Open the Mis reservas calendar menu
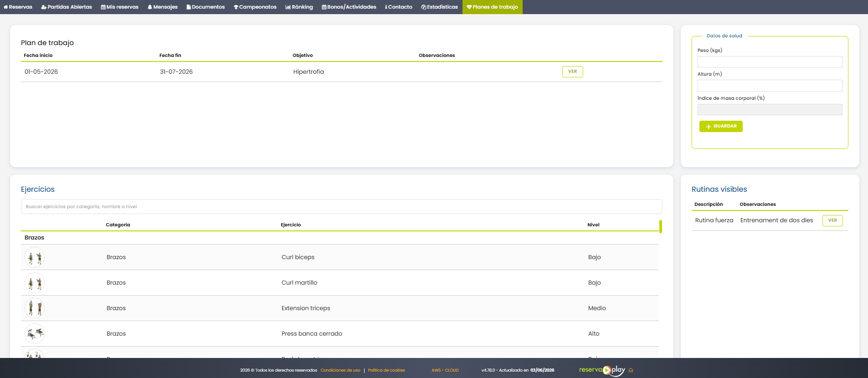868x378 pixels. click(x=119, y=7)
